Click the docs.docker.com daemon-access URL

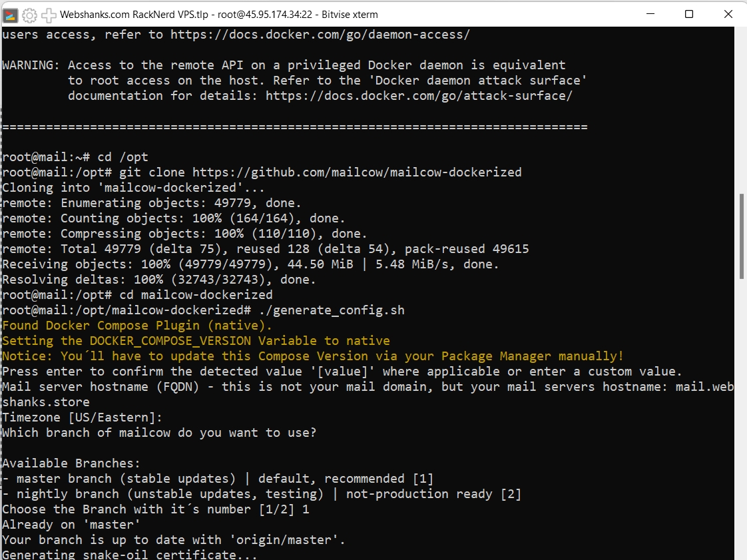(x=320, y=35)
